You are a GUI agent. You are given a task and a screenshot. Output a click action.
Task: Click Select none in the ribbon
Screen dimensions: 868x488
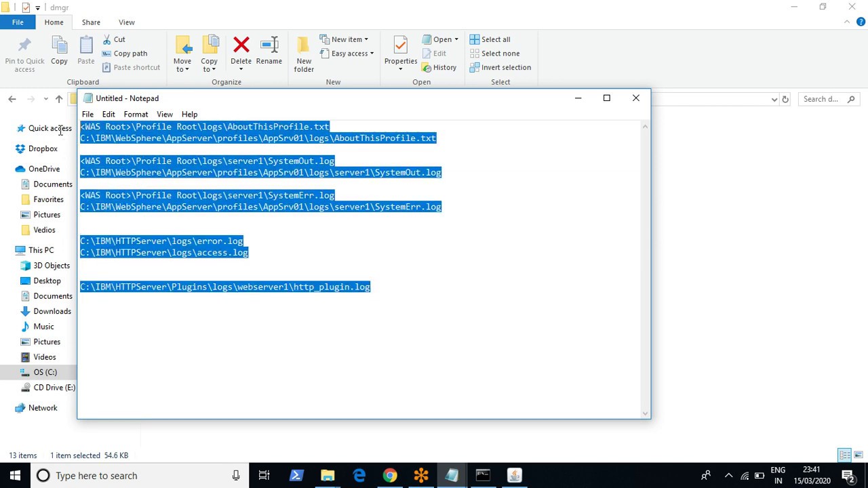click(494, 54)
